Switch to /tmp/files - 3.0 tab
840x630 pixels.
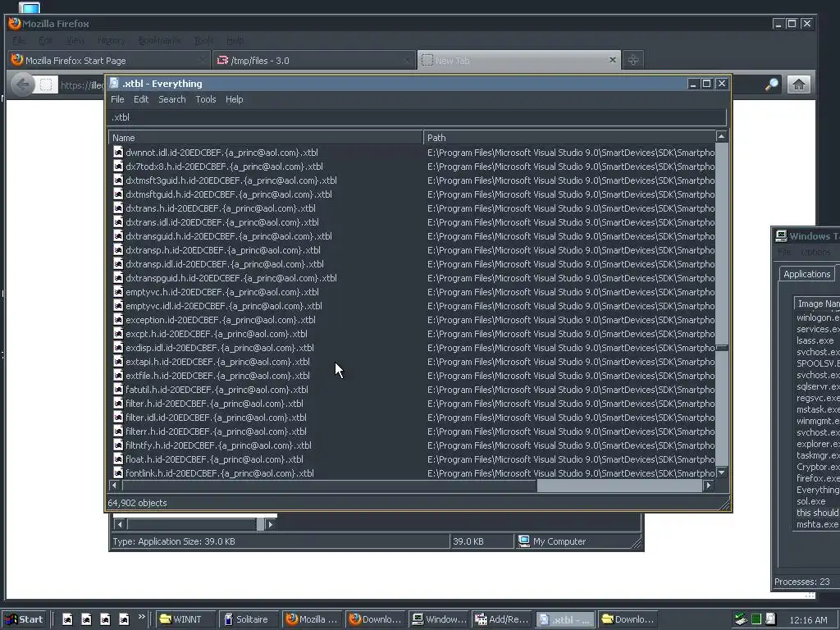[313, 61]
